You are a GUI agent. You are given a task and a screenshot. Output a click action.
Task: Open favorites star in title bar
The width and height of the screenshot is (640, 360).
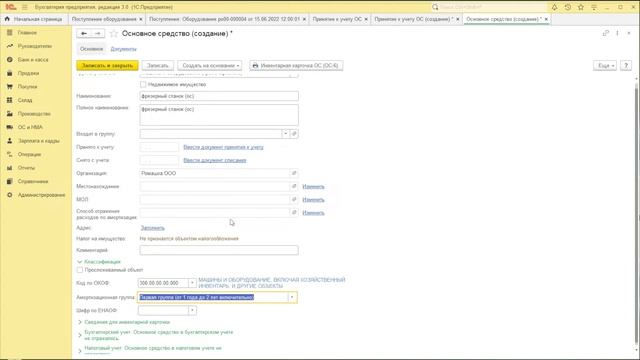pyautogui.click(x=580, y=7)
